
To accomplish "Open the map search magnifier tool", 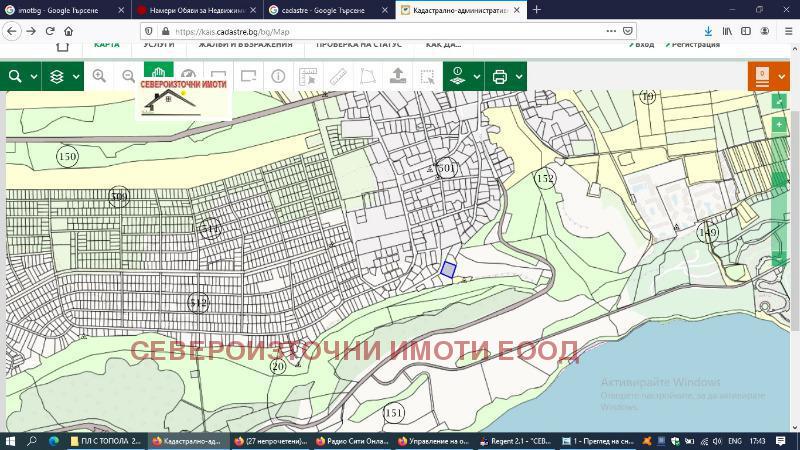I will [15, 77].
